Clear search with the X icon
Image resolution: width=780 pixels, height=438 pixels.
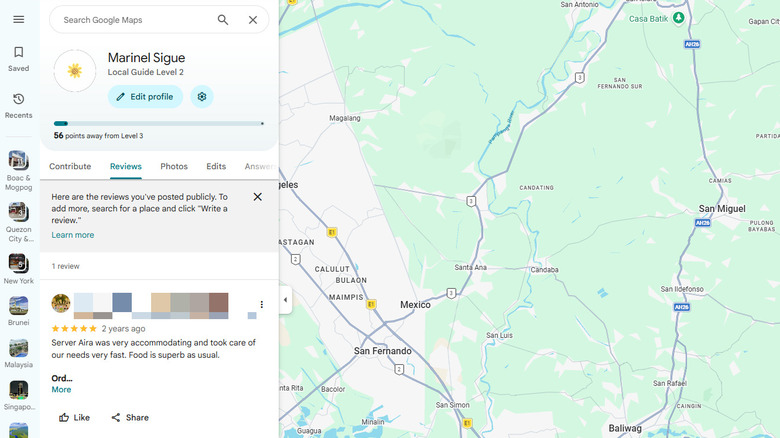253,20
